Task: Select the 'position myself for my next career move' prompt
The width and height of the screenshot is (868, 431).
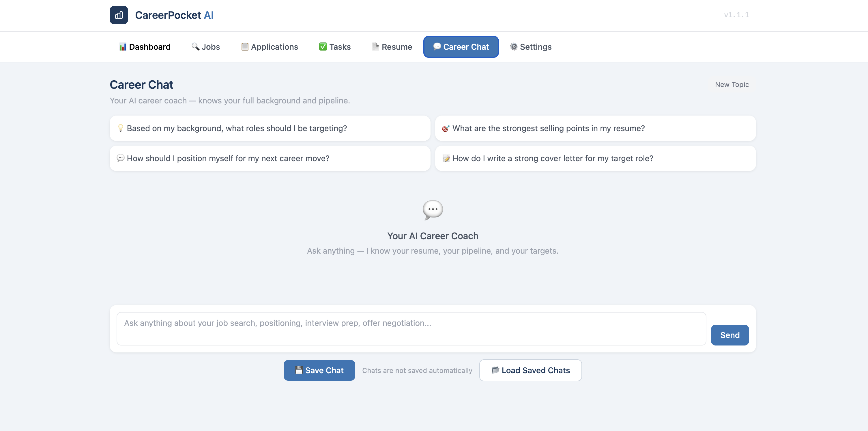Action: (x=270, y=159)
